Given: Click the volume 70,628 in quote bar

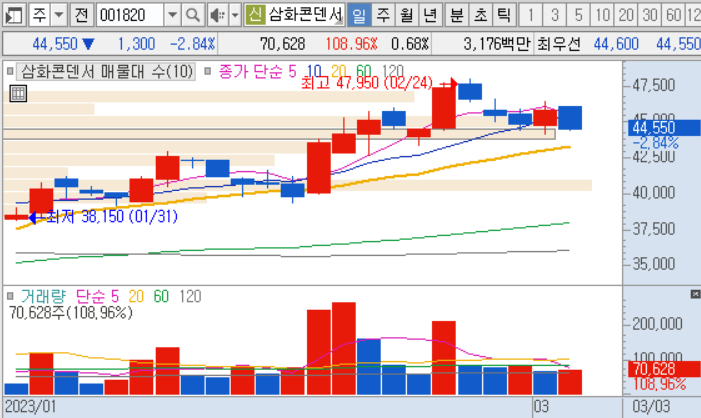Looking at the screenshot, I should 283,44.
